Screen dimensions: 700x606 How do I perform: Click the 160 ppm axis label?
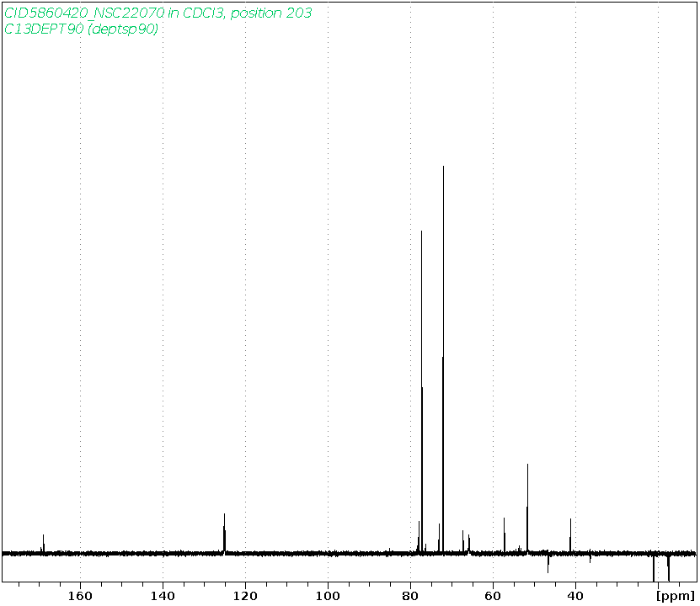pyautogui.click(x=80, y=596)
